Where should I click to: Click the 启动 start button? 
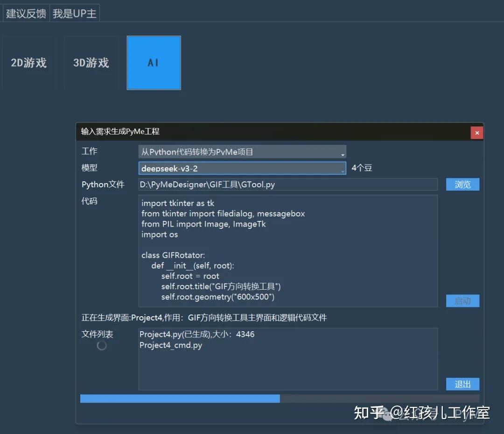pyautogui.click(x=462, y=301)
